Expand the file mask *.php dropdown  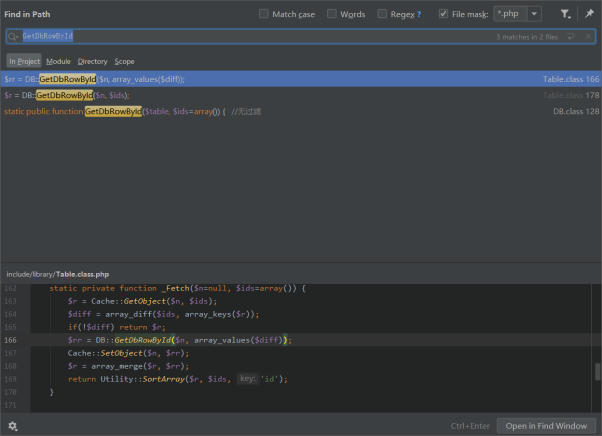(x=534, y=14)
